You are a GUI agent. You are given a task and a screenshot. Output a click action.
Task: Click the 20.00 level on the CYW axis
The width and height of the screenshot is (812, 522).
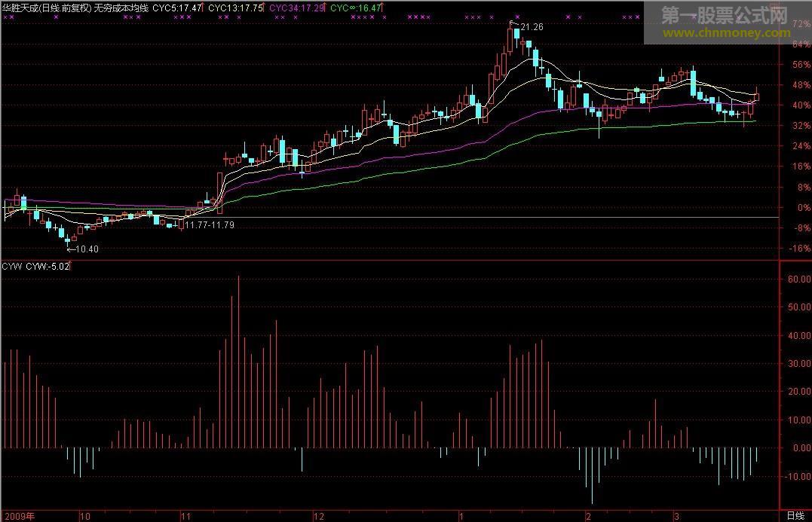point(799,392)
